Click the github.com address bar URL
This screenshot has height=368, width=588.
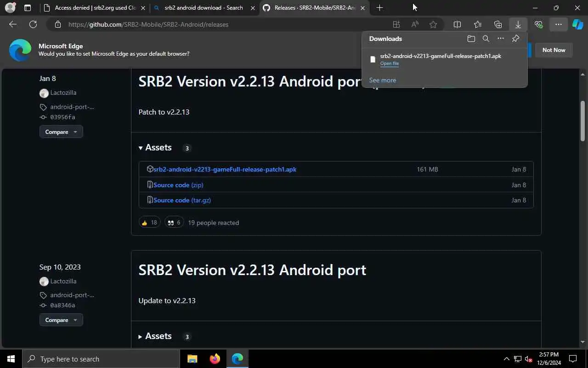(x=148, y=24)
